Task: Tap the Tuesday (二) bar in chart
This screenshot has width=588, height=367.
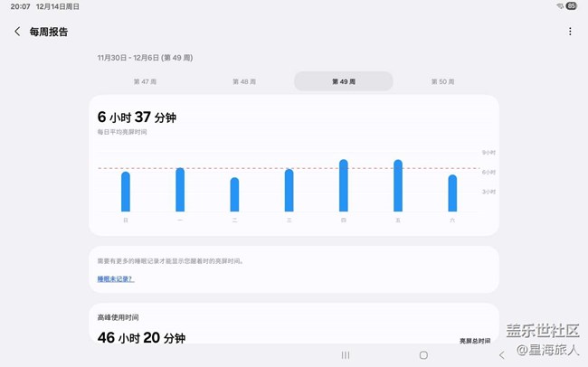Action: point(234,193)
